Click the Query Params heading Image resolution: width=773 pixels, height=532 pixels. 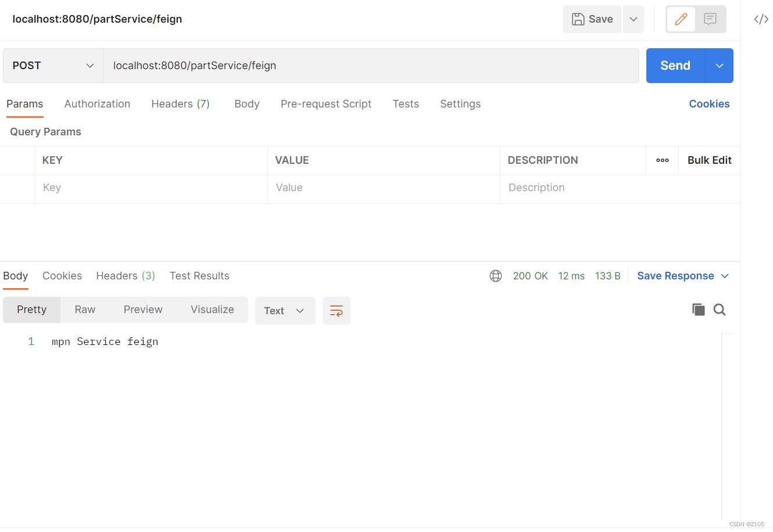45,132
